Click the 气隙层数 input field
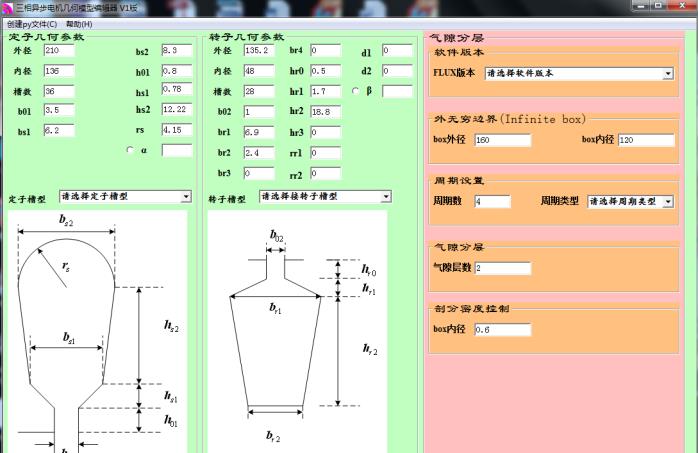 point(502,268)
